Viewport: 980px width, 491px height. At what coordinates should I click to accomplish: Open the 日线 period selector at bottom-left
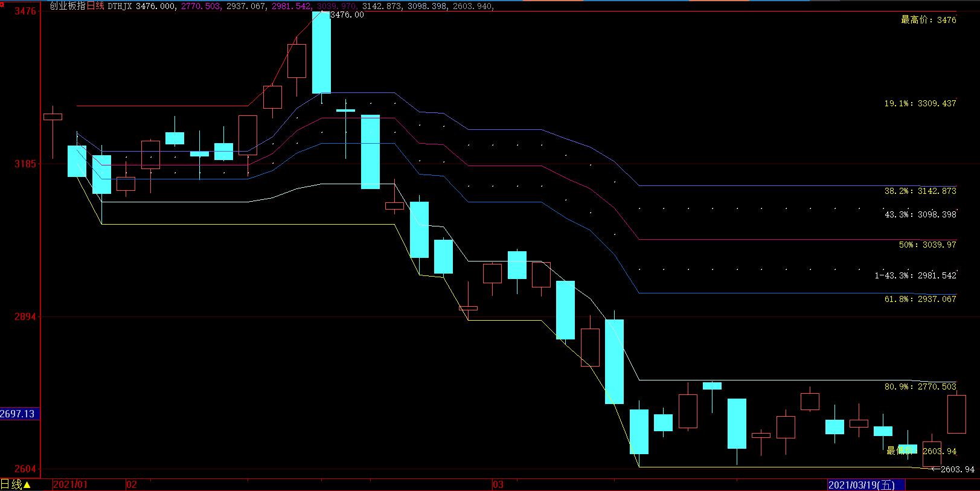click(15, 484)
